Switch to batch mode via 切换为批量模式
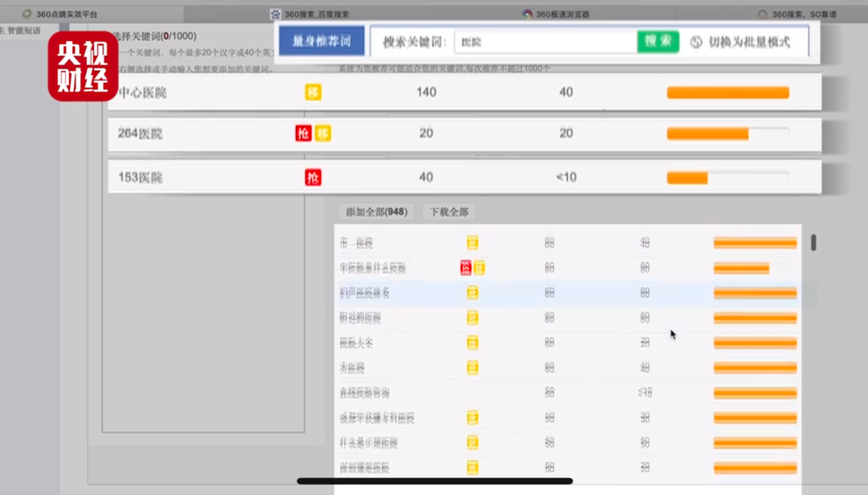 coord(748,43)
